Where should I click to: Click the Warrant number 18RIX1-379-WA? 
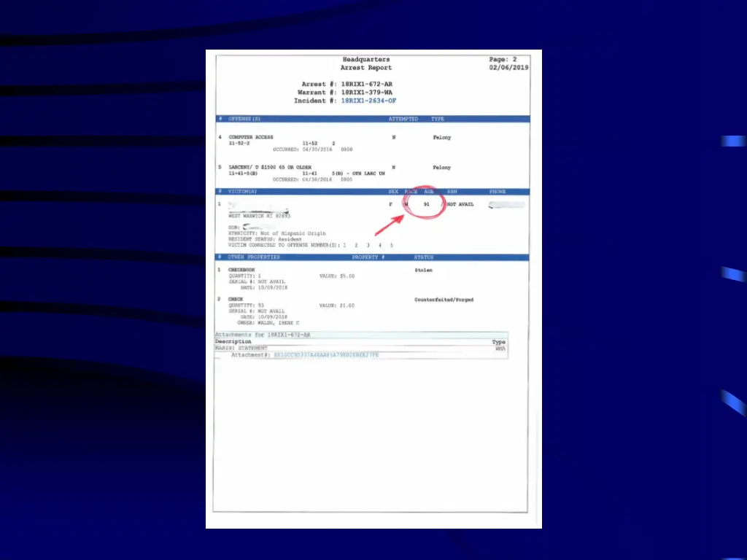366,93
